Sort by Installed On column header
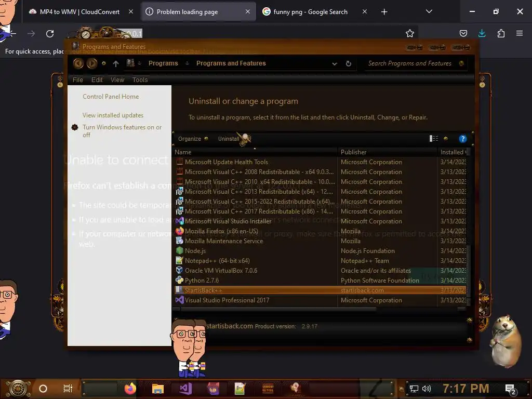Screen dimensions: 532x399 pyautogui.click(x=452, y=152)
